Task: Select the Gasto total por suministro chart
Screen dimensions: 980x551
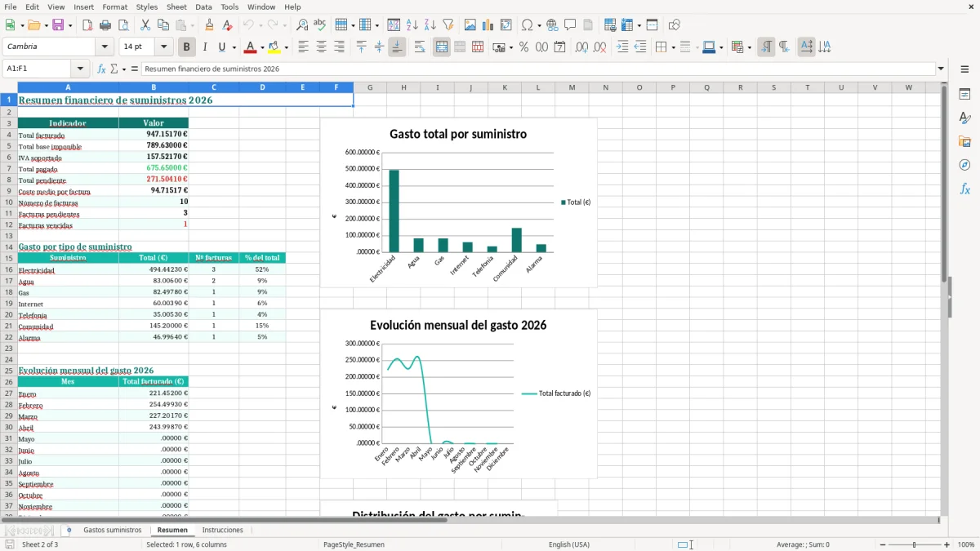Action: 458,202
